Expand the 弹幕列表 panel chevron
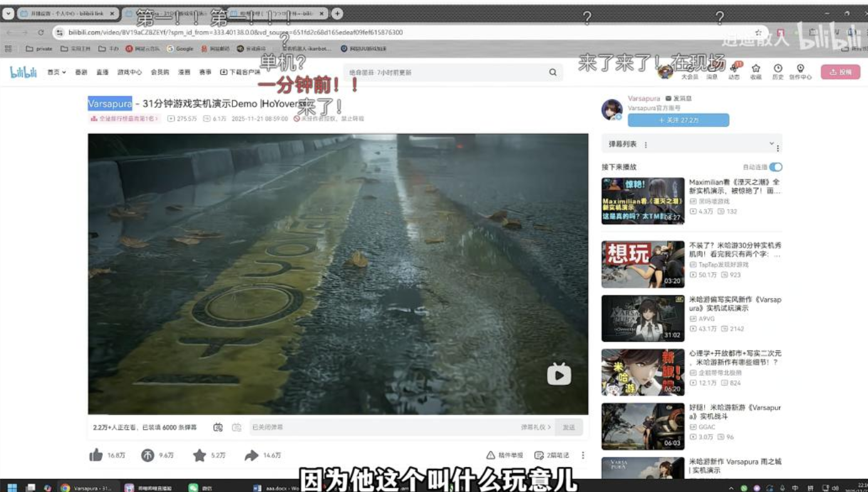The height and width of the screenshot is (492, 868). point(772,144)
